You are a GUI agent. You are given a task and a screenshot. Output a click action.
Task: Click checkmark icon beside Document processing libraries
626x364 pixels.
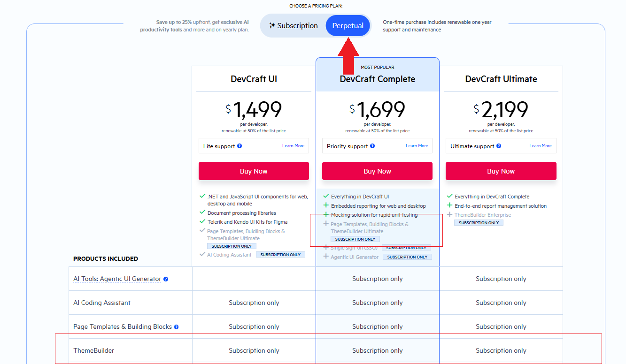[202, 213]
